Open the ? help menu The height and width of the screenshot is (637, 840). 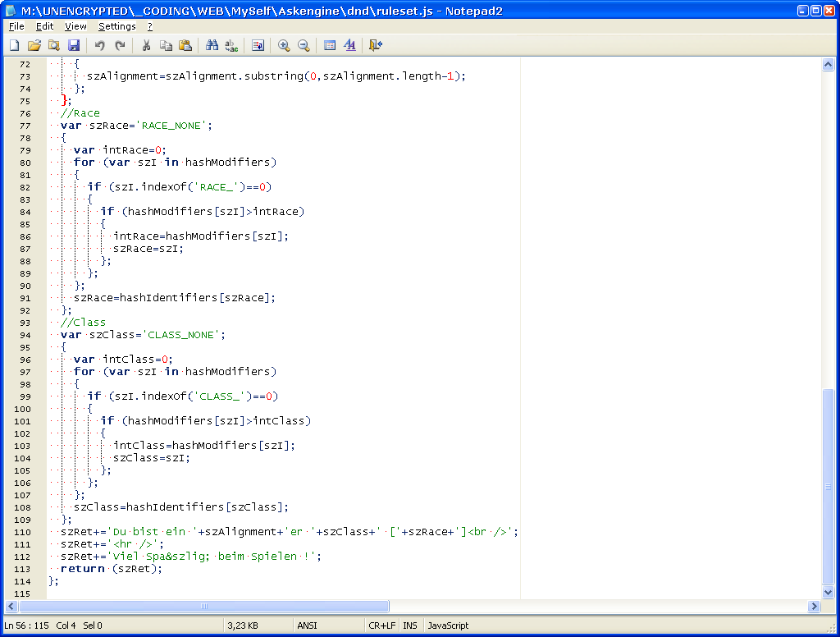pyautogui.click(x=150, y=26)
